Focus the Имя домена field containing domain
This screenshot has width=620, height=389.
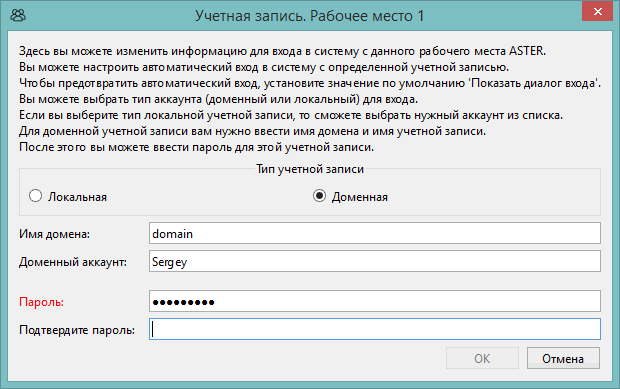click(x=374, y=233)
